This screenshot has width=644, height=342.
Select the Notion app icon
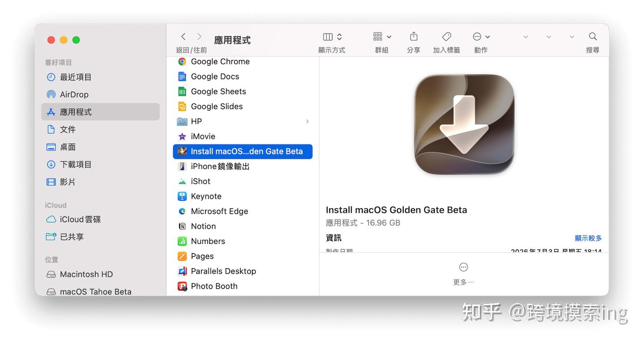point(182,226)
